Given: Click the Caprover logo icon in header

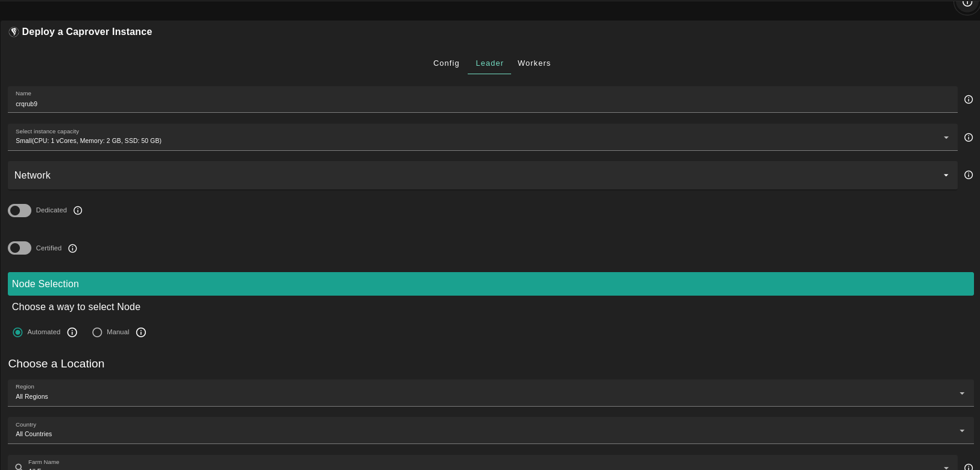Looking at the screenshot, I should point(14,32).
